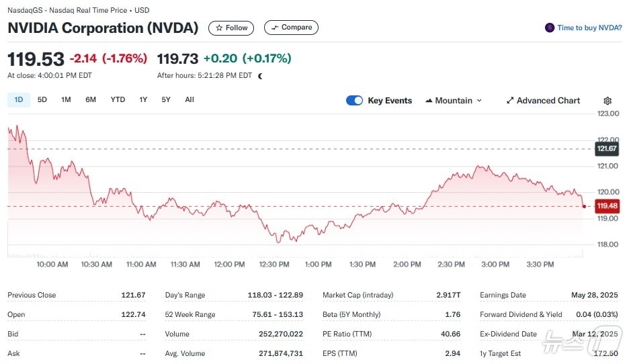Click the Mountain chart type icon
Viewport: 629px width, 364px height.
point(429,101)
